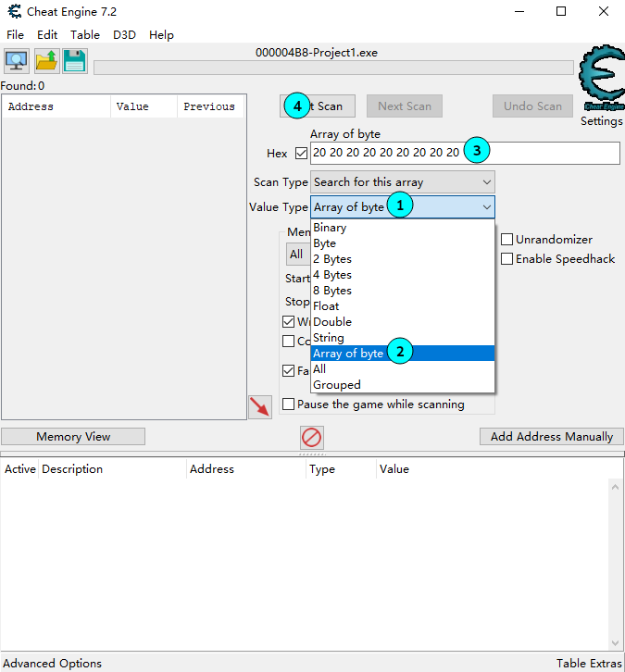Open the D3D menu
This screenshot has width=625, height=672.
point(124,35)
